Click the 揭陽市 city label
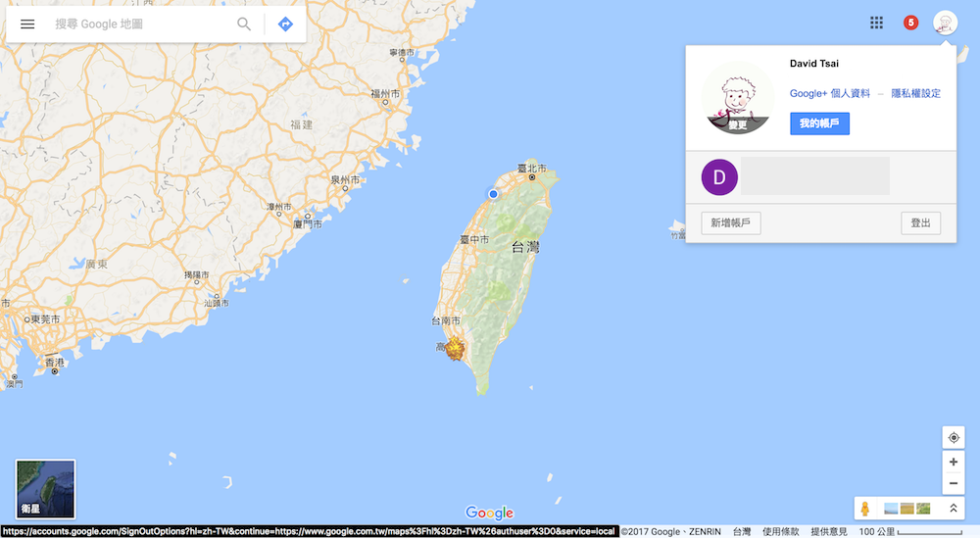Viewport: 980px width, 538px height. 196,275
